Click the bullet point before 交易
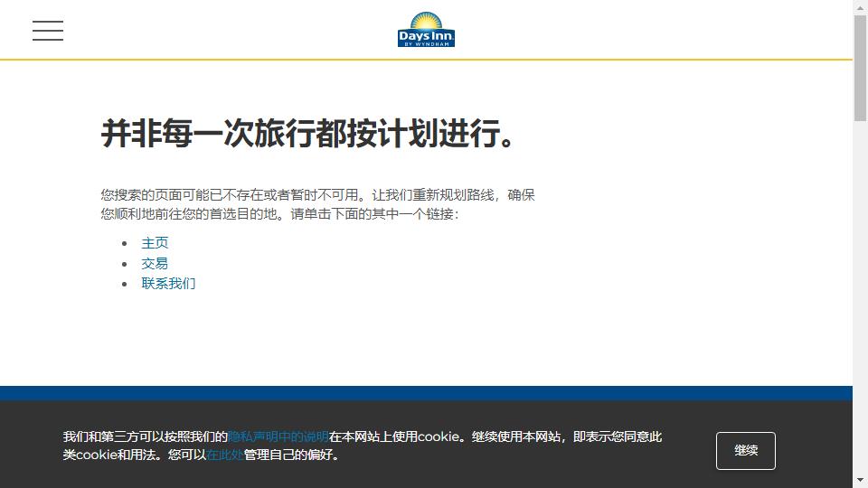 [x=126, y=264]
